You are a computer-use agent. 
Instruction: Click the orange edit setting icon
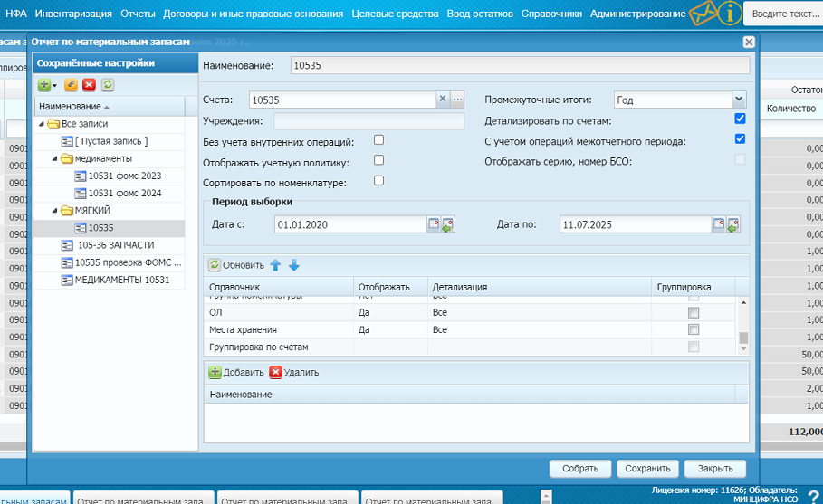(71, 85)
